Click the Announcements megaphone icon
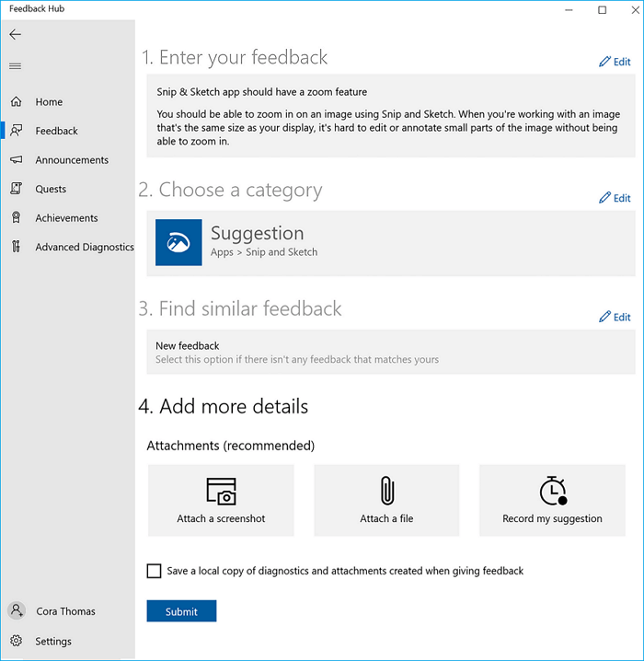Viewport: 644px width, 661px height. (16, 160)
